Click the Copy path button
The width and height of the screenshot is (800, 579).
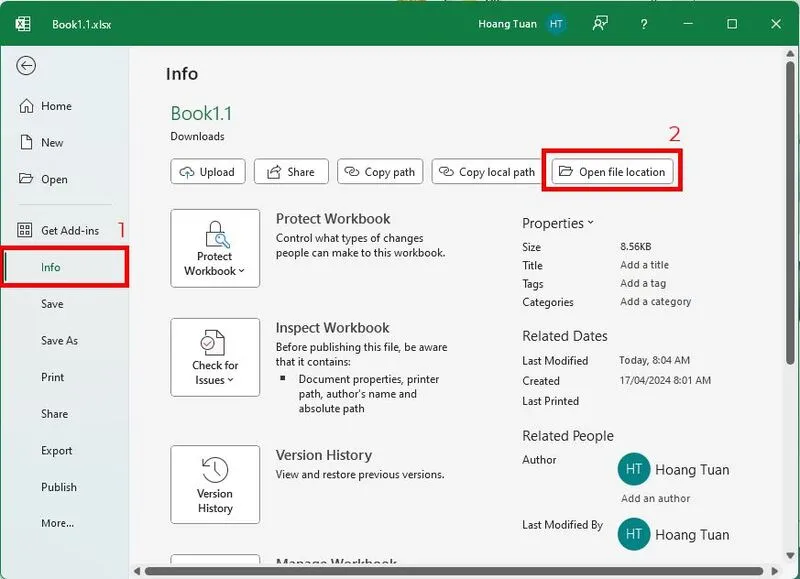pos(380,172)
